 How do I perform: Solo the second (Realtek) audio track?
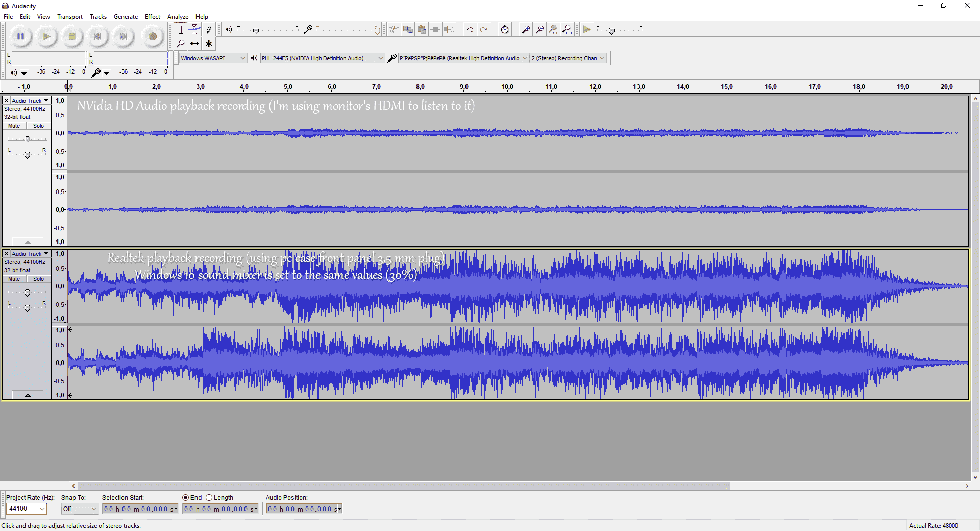tap(39, 279)
